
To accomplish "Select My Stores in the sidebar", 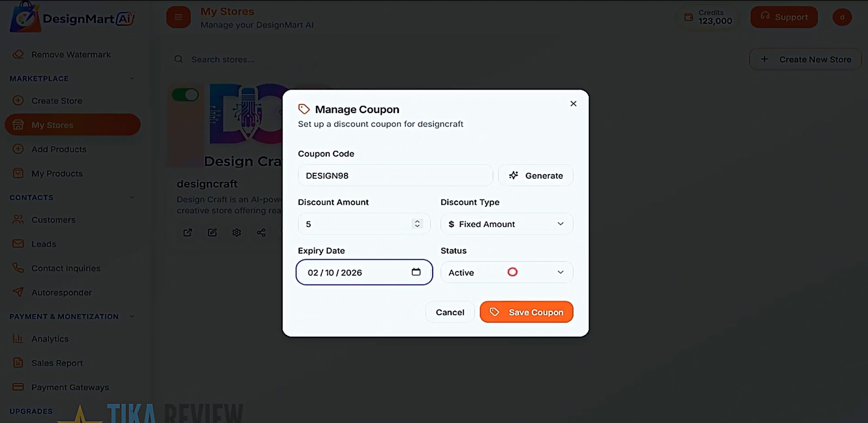I will [x=52, y=125].
